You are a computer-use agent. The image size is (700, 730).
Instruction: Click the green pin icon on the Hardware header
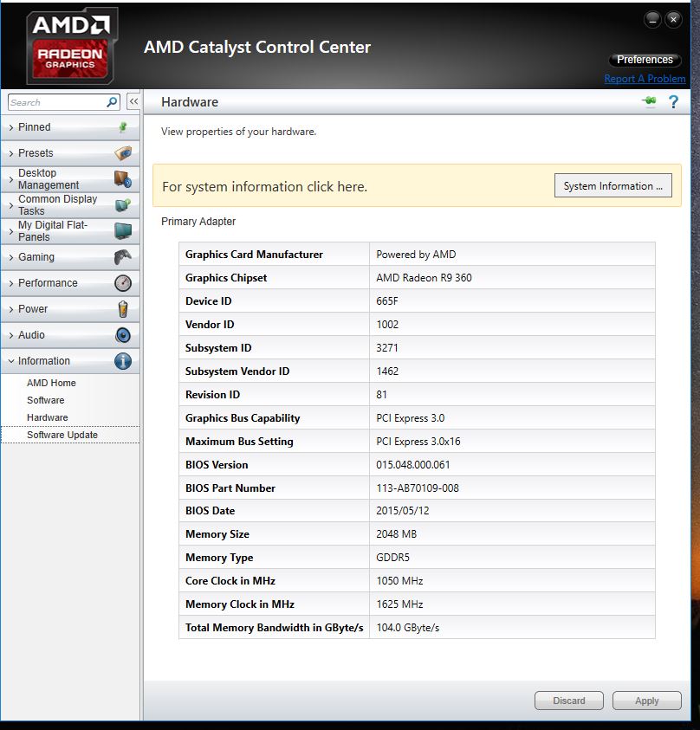(649, 100)
